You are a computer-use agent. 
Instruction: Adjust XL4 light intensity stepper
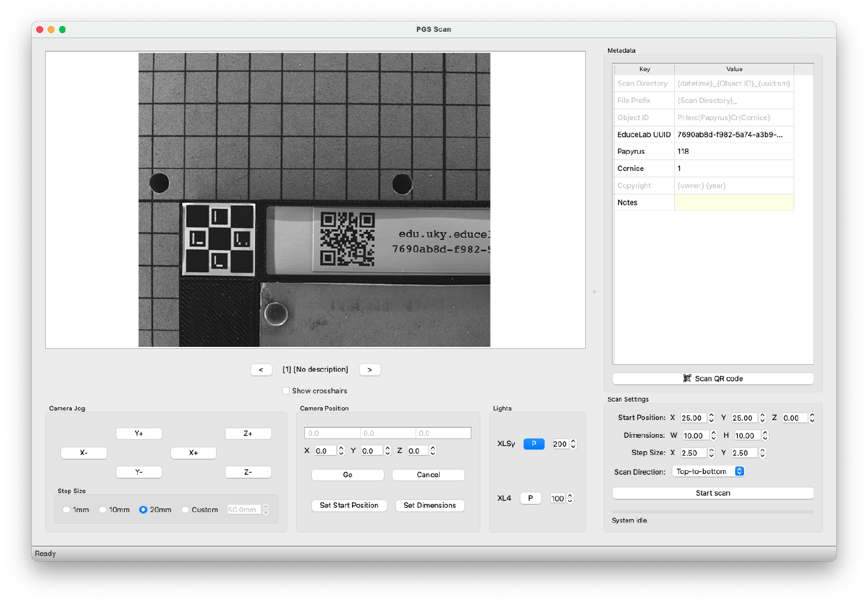click(570, 498)
